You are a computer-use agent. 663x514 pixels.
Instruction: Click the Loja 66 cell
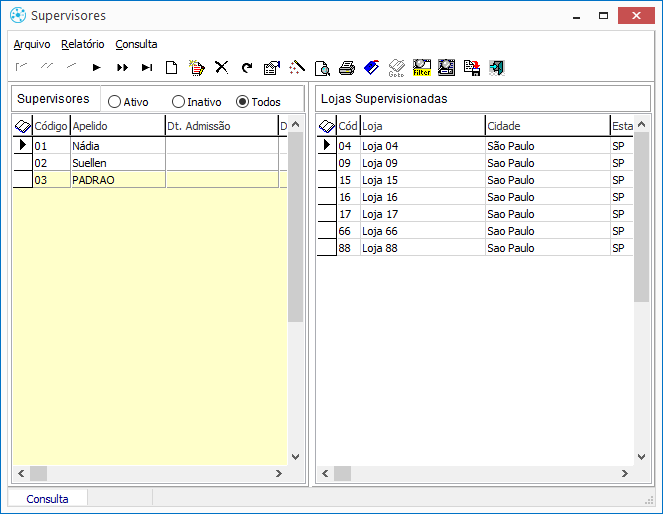tap(422, 231)
